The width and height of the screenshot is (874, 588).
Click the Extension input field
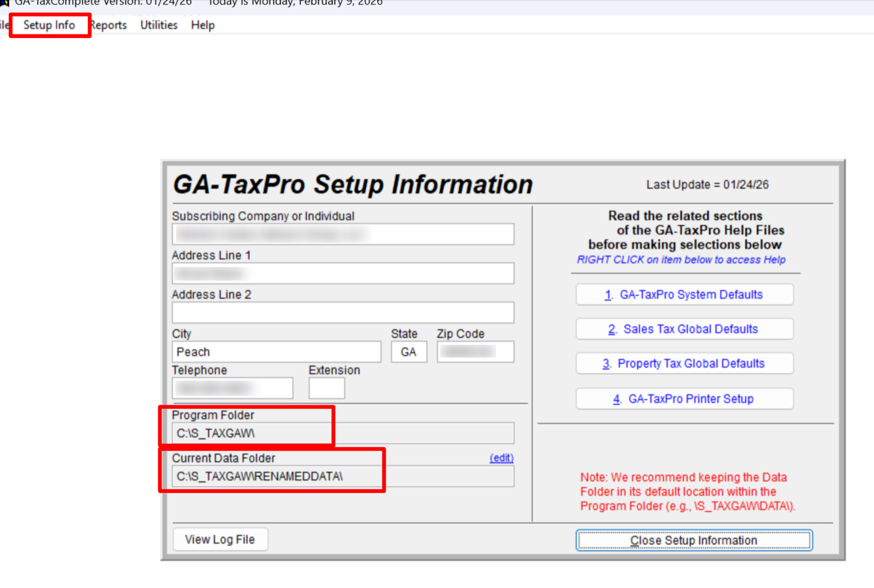click(326, 388)
